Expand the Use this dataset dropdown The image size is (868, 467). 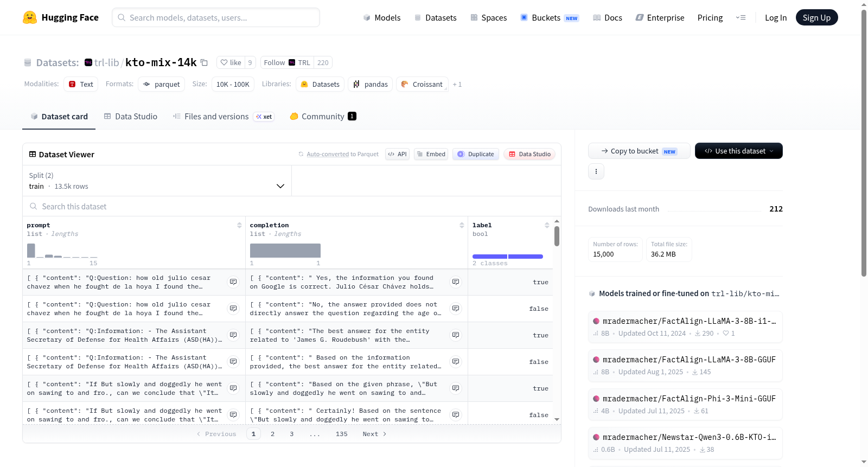click(739, 151)
